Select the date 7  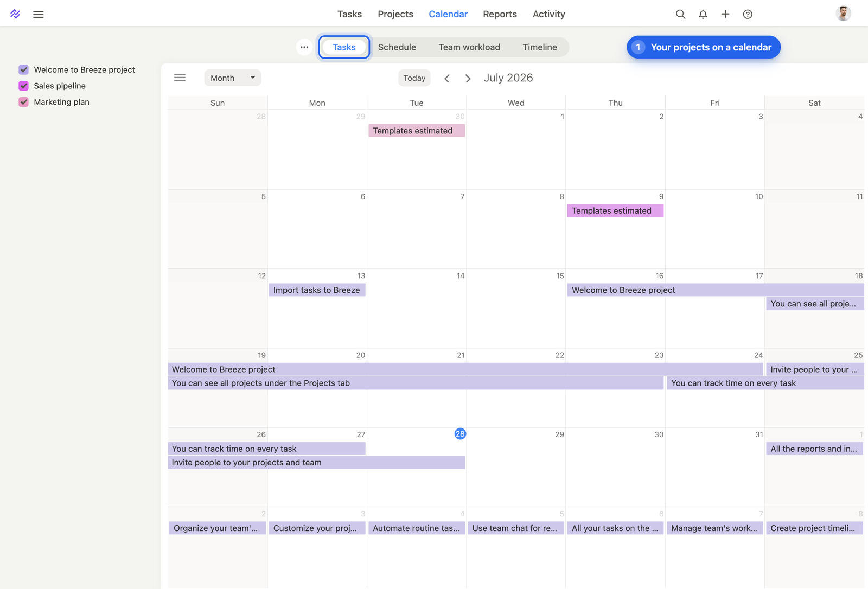tap(462, 196)
